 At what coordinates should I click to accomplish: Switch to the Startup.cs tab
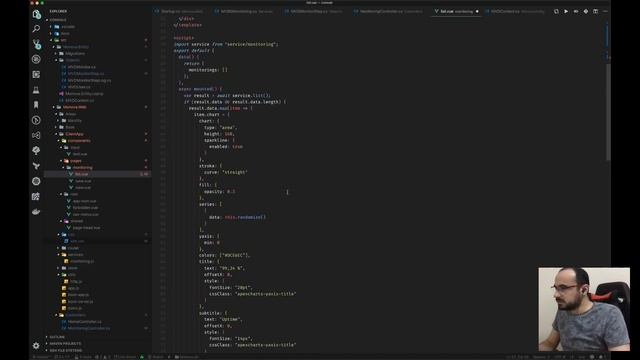click(x=178, y=11)
